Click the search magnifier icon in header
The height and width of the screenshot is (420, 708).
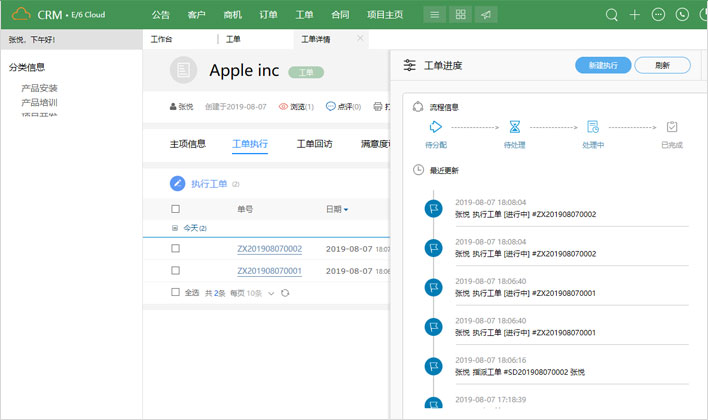click(612, 15)
